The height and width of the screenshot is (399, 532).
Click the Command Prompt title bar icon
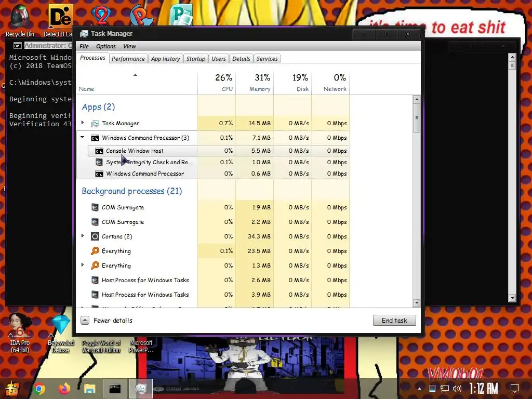(x=18, y=46)
